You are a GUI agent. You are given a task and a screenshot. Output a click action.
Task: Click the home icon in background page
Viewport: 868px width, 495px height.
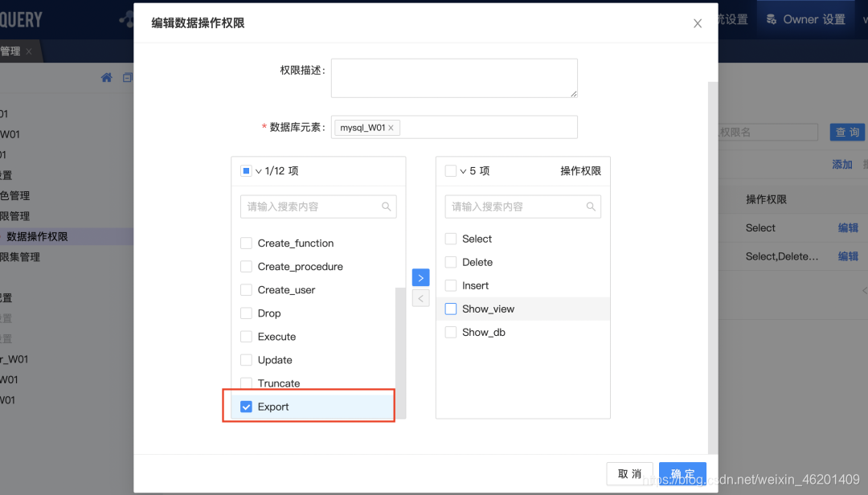(106, 77)
